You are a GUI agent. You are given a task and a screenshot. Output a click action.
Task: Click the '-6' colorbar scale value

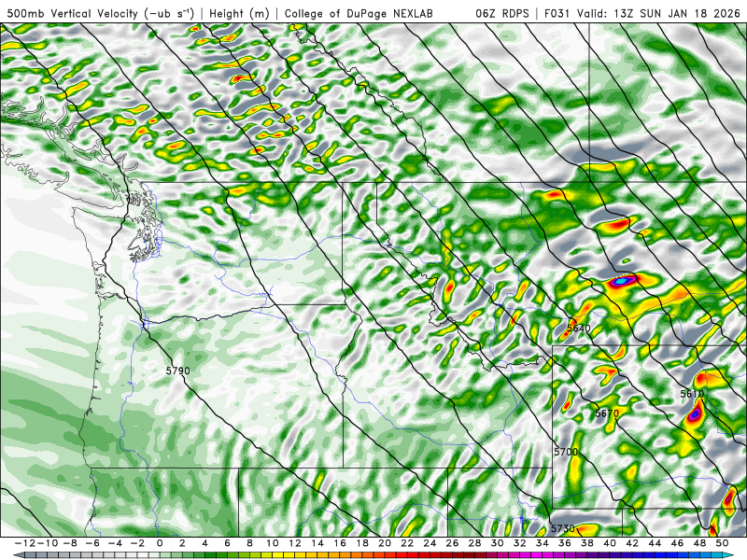pyautogui.click(x=92, y=543)
